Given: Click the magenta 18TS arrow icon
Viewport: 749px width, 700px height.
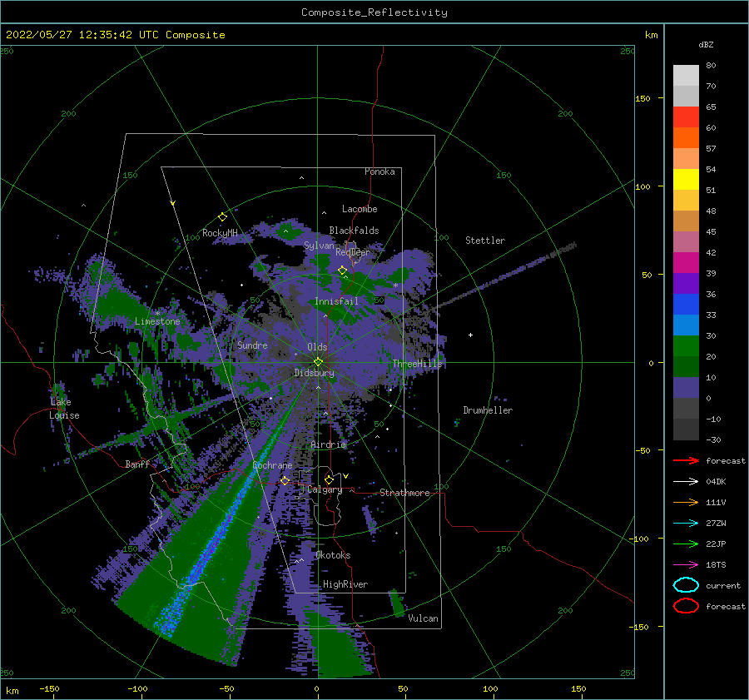Looking at the screenshot, I should (686, 565).
